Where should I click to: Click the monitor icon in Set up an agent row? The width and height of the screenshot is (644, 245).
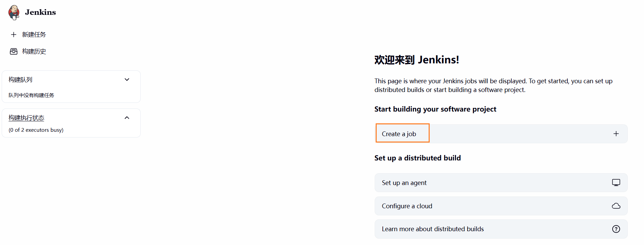[x=616, y=183]
